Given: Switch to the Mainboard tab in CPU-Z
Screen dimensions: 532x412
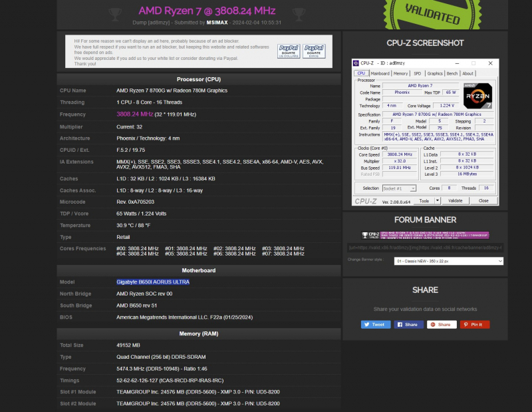Looking at the screenshot, I should point(380,73).
